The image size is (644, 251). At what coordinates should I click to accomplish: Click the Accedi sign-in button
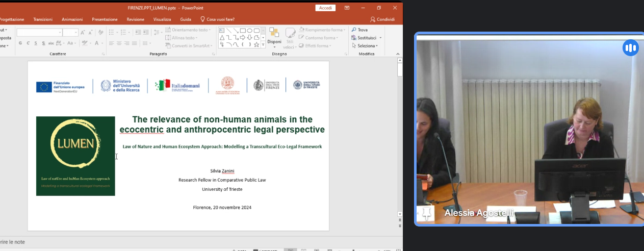(x=325, y=8)
